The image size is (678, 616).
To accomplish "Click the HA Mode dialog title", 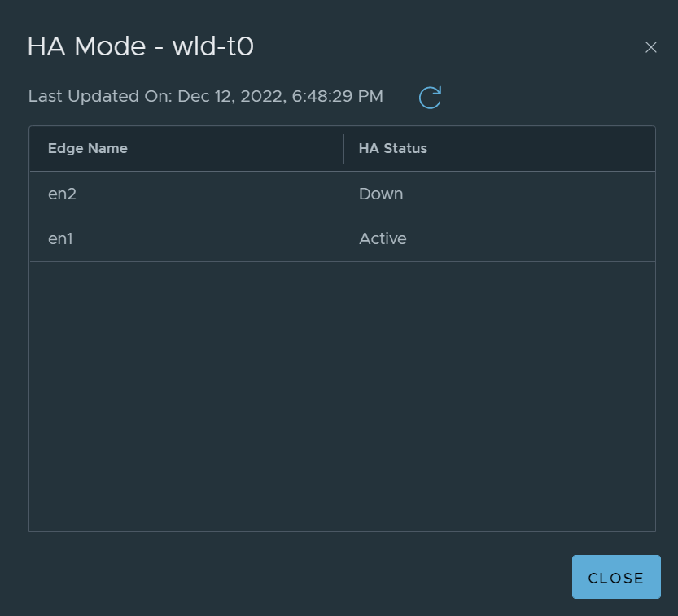I will pos(140,46).
